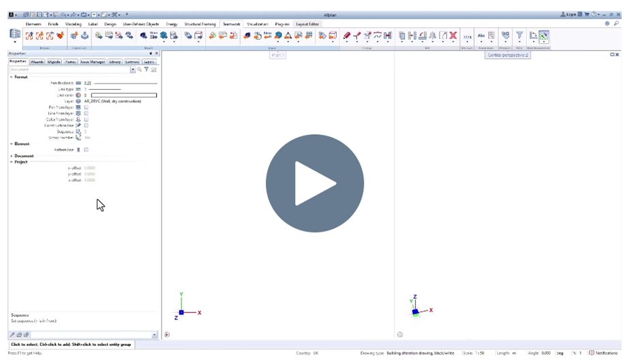
Task: Click the Line color swatch bar
Action: 123,95
